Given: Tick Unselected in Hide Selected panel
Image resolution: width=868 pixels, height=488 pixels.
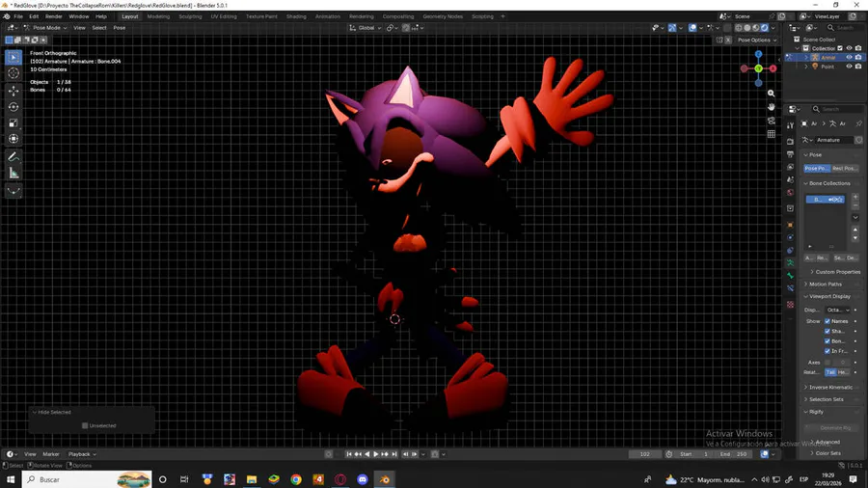Looking at the screenshot, I should (x=85, y=425).
